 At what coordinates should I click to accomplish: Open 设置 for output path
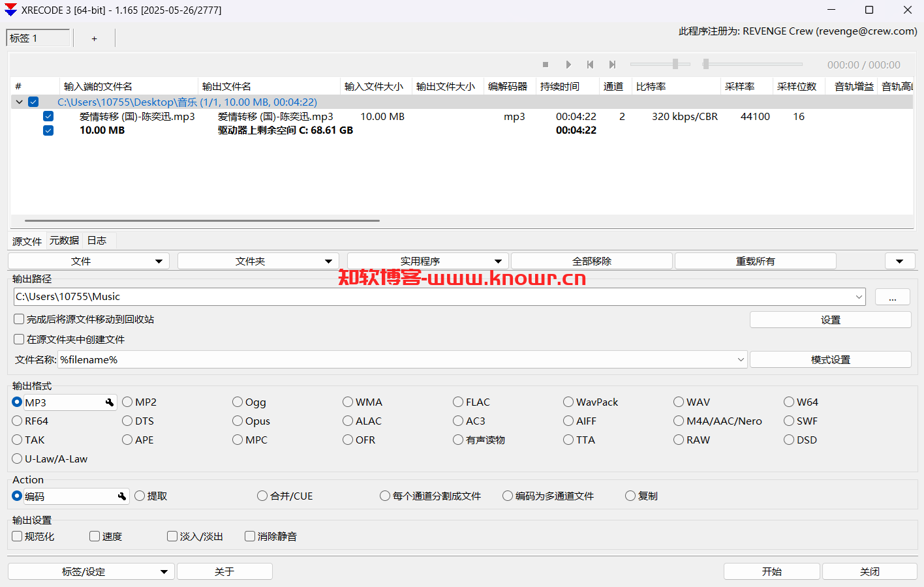831,320
